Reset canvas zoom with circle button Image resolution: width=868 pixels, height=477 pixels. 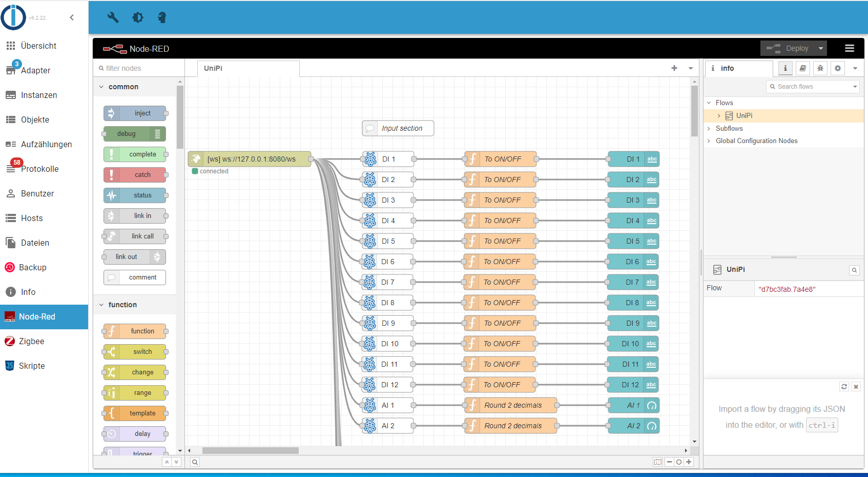[x=679, y=462]
